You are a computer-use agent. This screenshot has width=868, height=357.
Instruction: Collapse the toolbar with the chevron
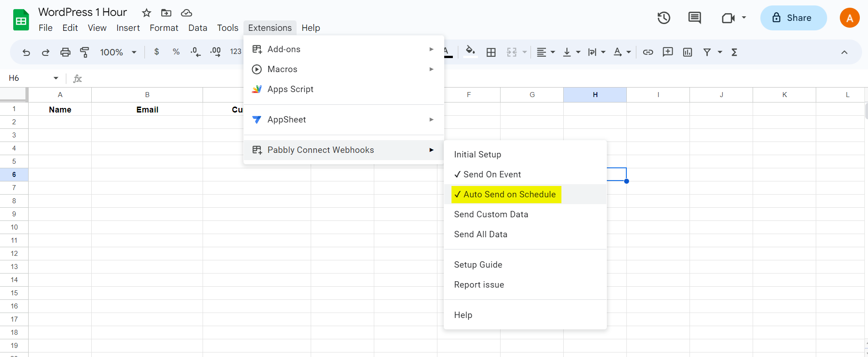tap(844, 52)
